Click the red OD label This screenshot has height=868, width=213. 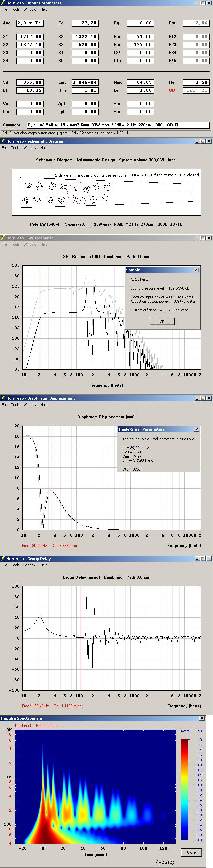tap(172, 90)
